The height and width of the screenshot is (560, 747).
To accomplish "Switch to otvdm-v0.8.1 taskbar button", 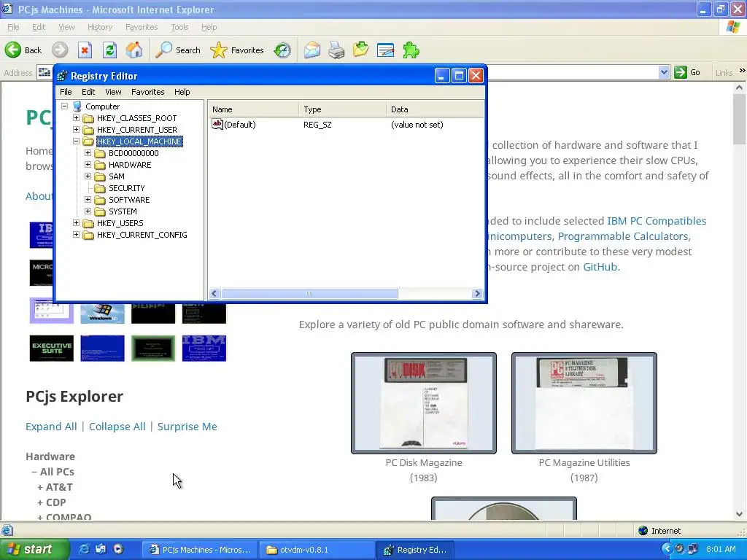I will [317, 550].
